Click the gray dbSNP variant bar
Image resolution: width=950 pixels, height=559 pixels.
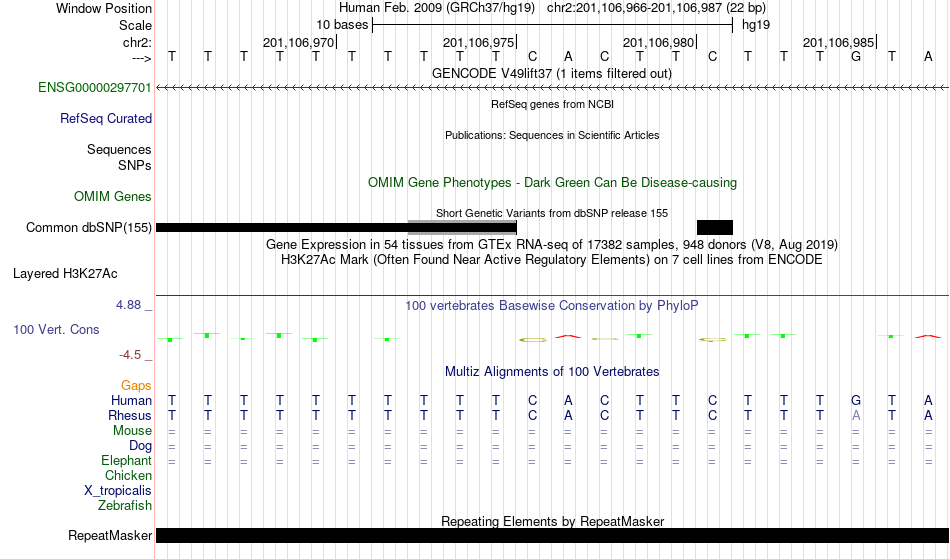tap(462, 228)
